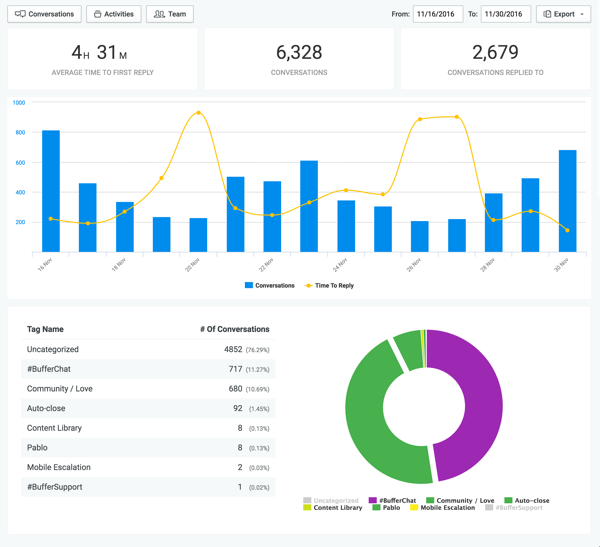Toggle Community / Love legend item
This screenshot has height=547, width=600.
click(460, 500)
